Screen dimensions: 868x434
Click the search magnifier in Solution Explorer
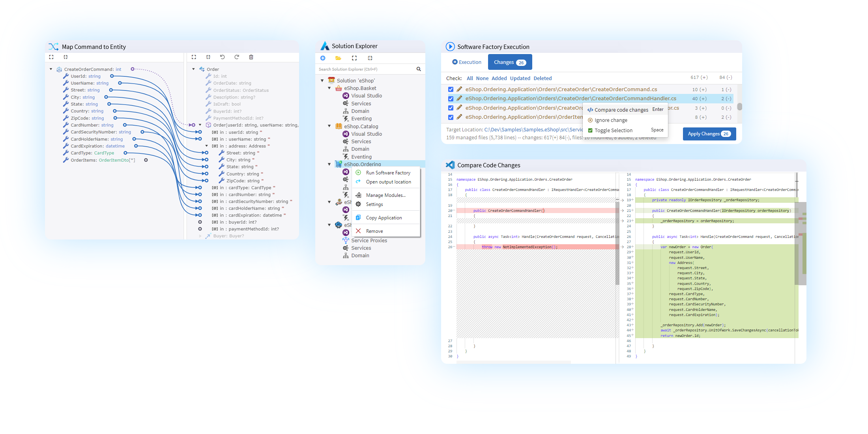pos(419,69)
